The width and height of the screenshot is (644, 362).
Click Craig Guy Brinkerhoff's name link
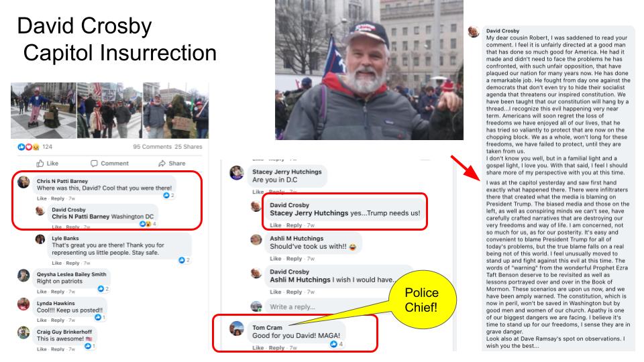point(64,332)
